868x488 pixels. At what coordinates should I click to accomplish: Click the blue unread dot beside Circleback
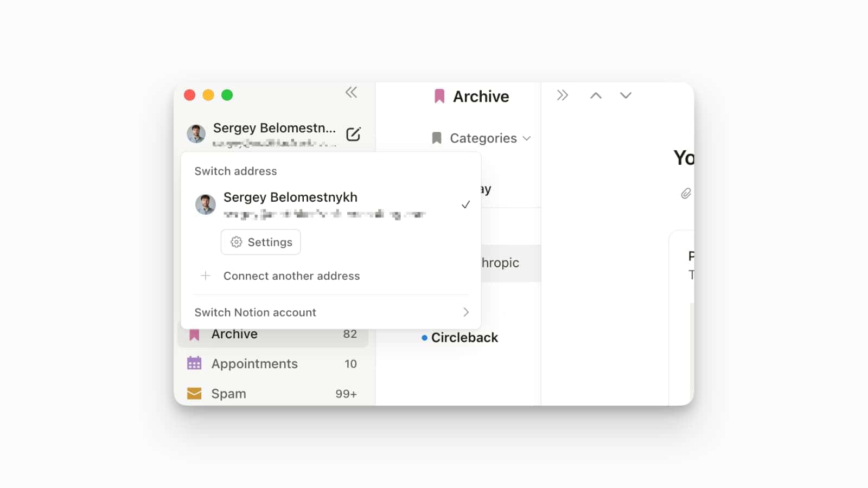click(425, 338)
